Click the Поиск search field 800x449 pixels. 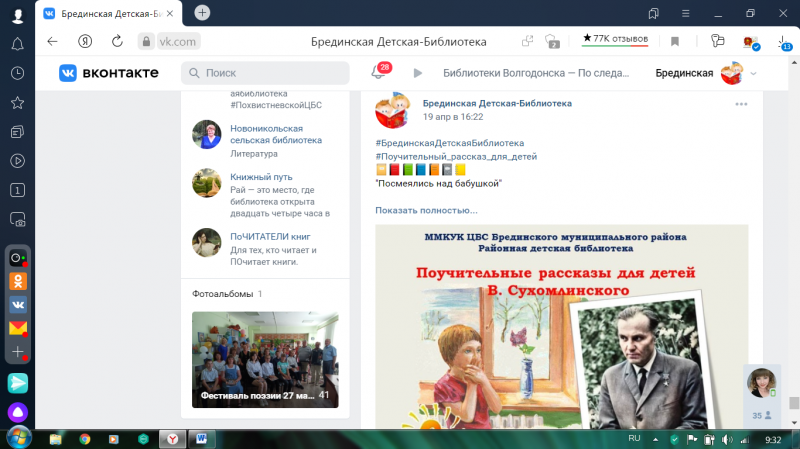point(265,73)
